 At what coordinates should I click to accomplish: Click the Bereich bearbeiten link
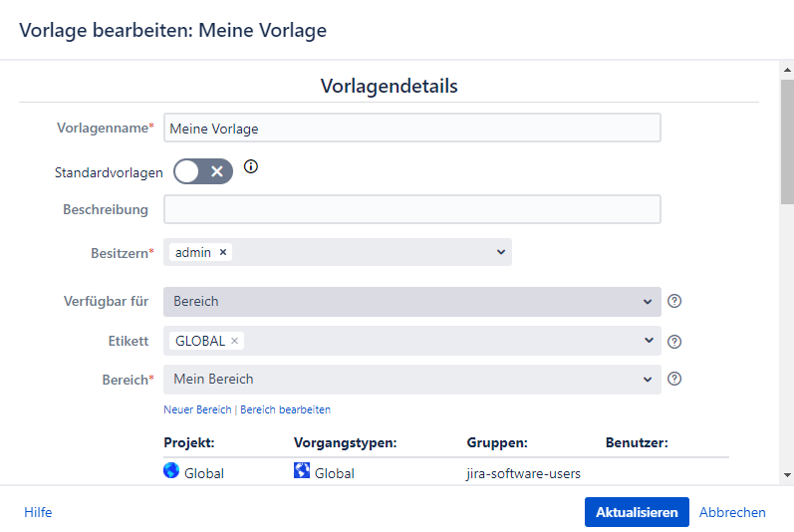click(286, 409)
